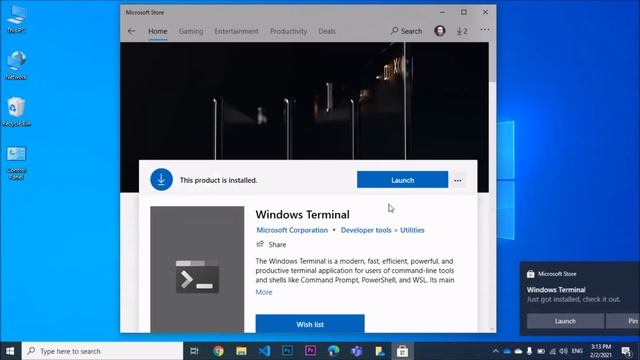The image size is (640, 360).
Task: Open Photoshop from the taskbar
Action: click(287, 351)
